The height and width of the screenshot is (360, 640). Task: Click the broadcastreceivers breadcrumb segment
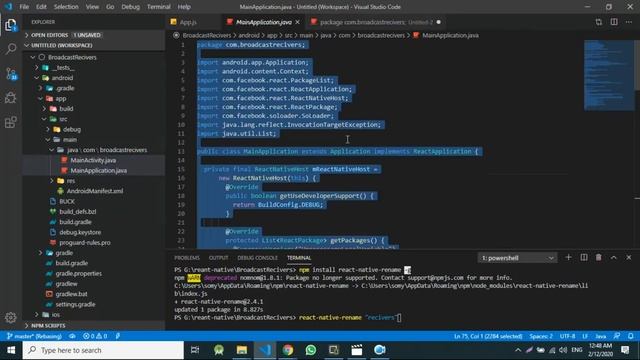pos(381,36)
